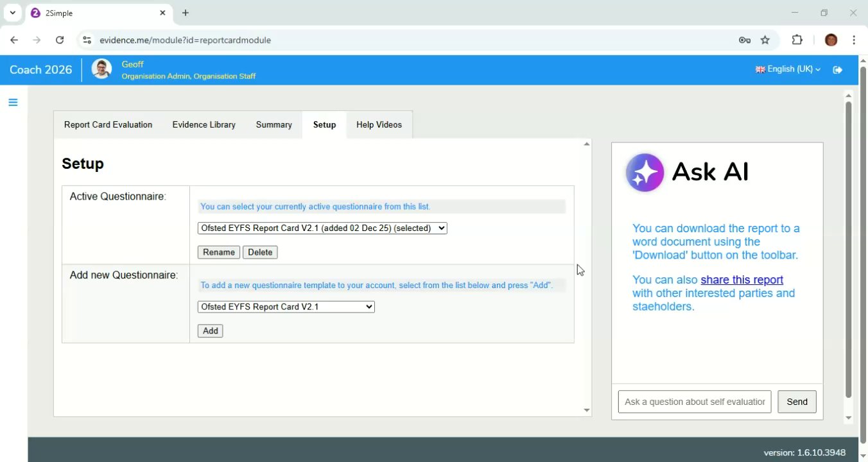The image size is (868, 462).
Task: Click the browser address bar URL
Action: (186, 40)
